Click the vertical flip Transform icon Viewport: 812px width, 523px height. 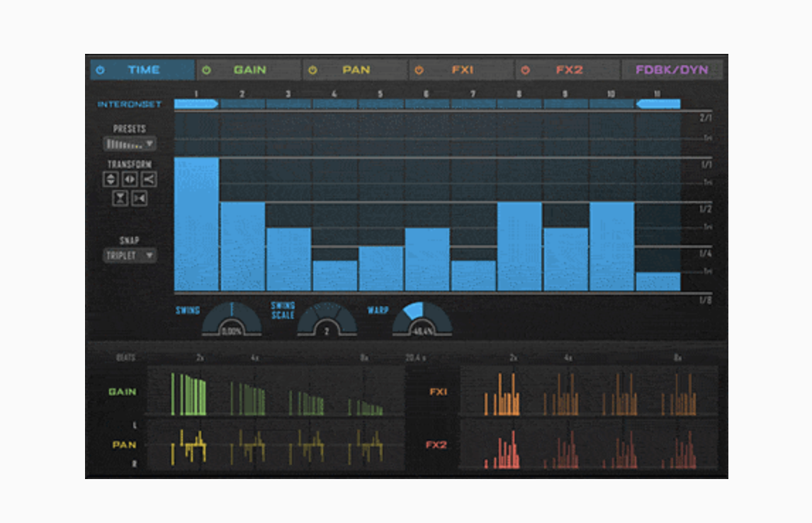[111, 179]
